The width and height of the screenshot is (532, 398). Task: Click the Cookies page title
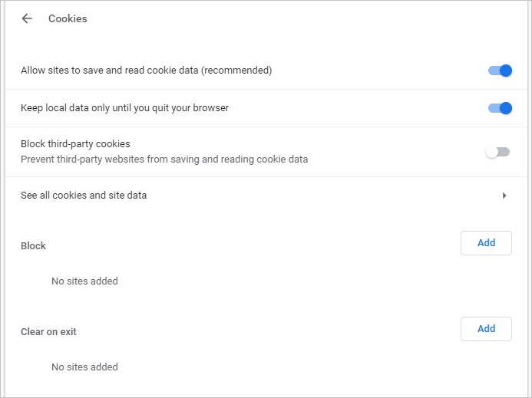[x=68, y=18]
